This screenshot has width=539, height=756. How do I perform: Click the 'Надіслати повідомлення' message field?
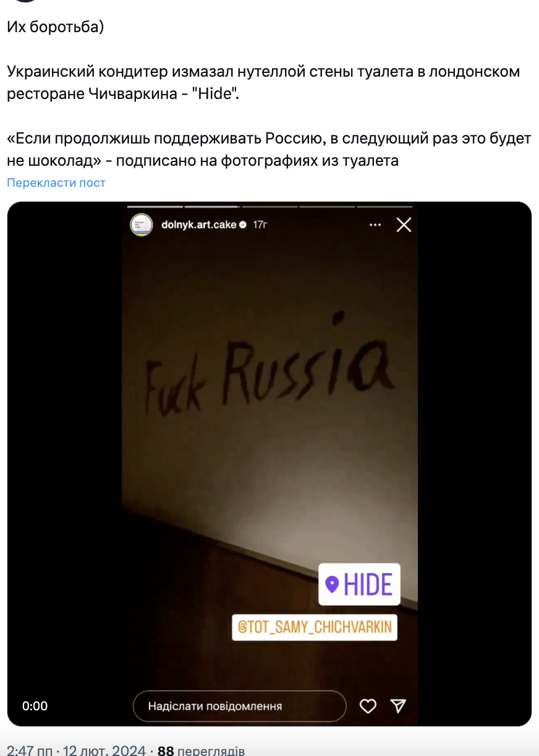pos(240,706)
